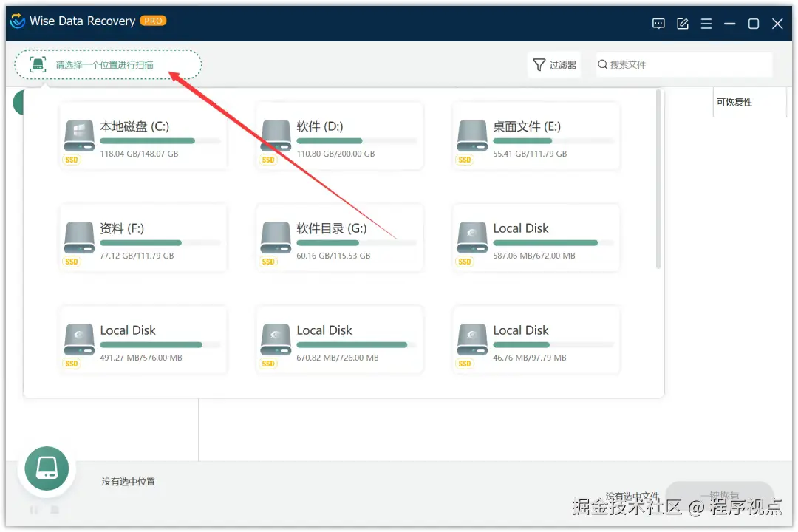Click the drive list vertical scrollbar
The image size is (798, 532).
coord(658,180)
